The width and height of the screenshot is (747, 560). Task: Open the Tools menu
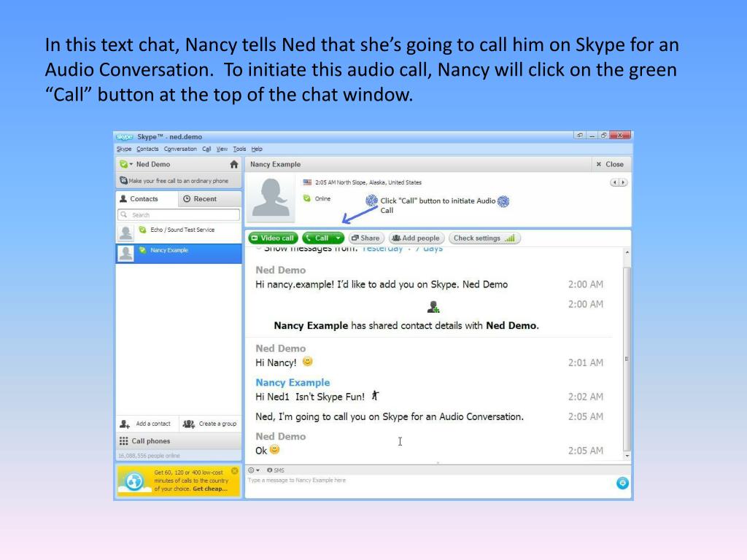point(239,149)
